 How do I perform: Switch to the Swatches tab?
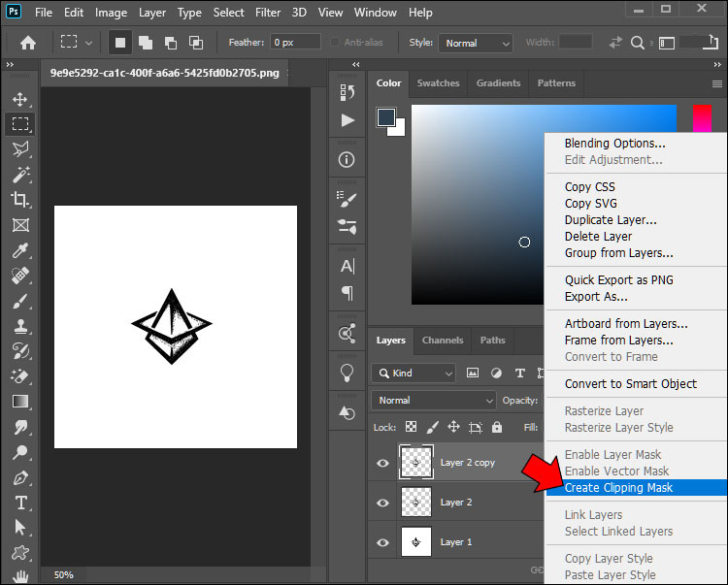coord(438,83)
